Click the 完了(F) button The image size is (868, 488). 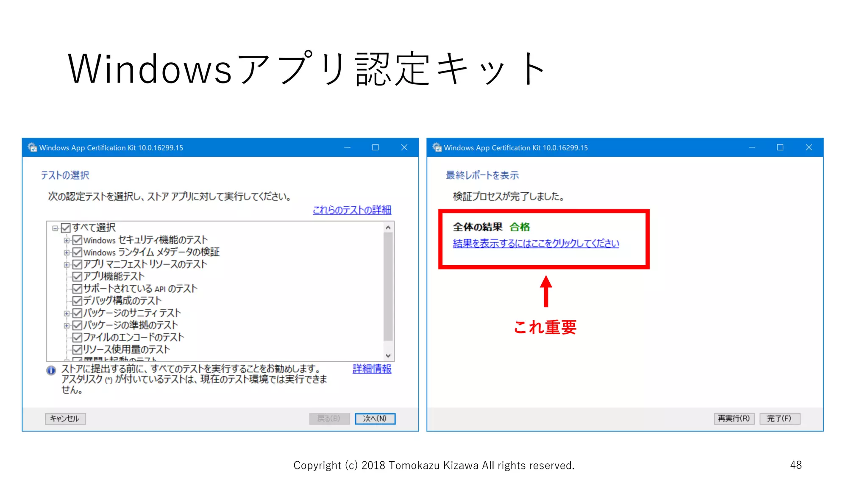point(780,419)
